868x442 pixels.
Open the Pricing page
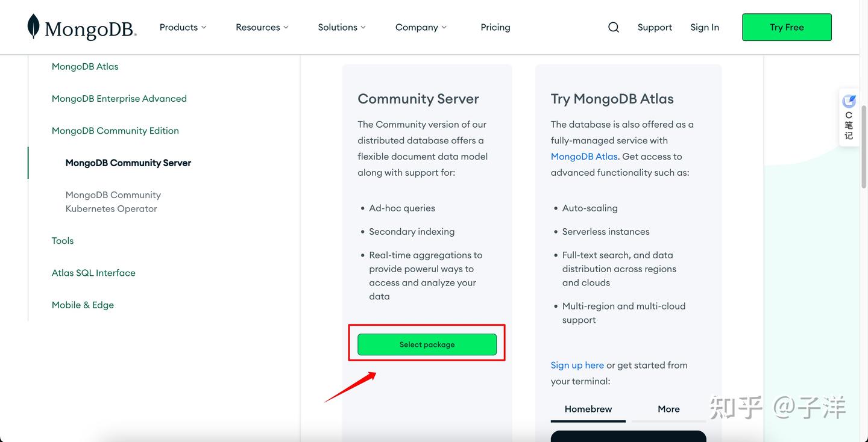tap(495, 27)
